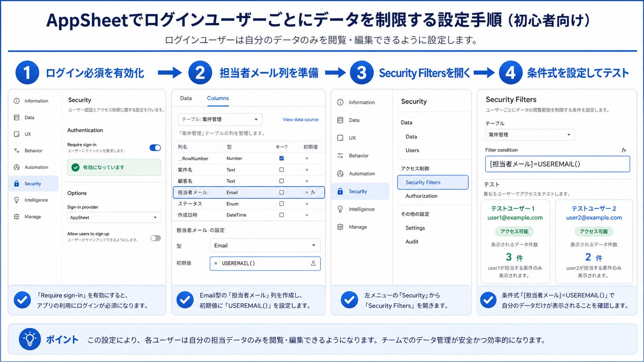Open Authorization under アクセス制御
The height and width of the screenshot is (362, 644).
click(x=421, y=196)
